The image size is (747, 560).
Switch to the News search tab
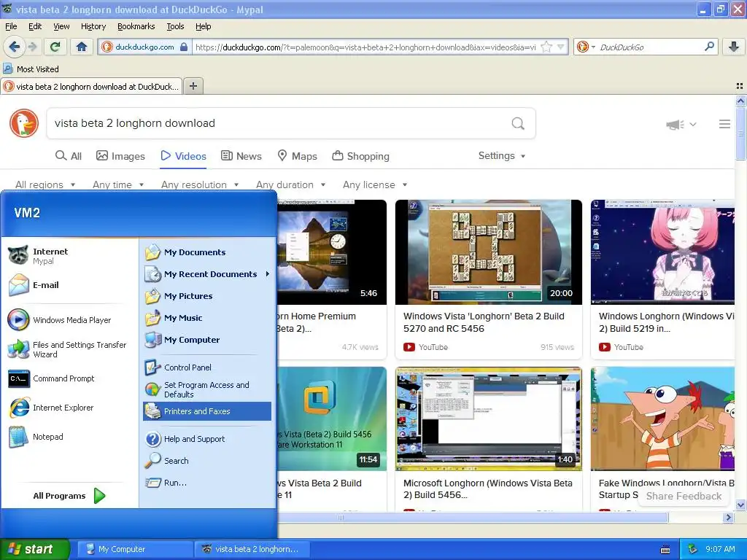[241, 156]
